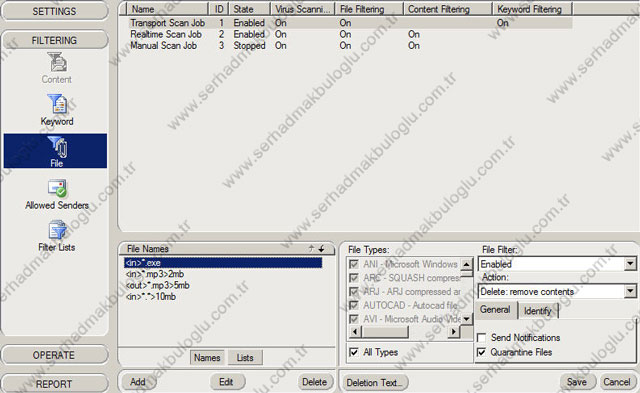
Task: Open the Action dropdown list
Action: tap(630, 291)
